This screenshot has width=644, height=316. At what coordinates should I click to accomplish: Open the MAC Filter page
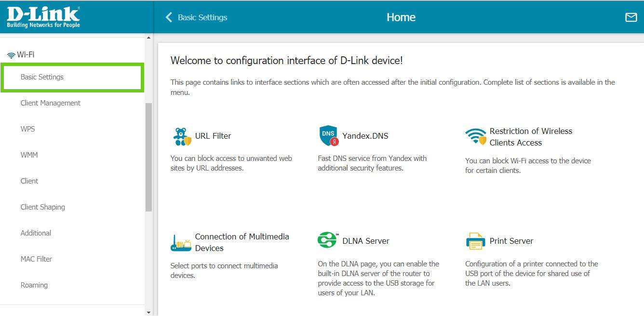36,259
